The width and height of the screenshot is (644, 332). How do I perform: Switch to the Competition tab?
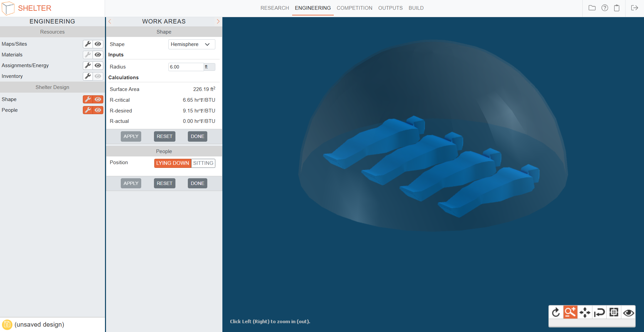coord(354,8)
